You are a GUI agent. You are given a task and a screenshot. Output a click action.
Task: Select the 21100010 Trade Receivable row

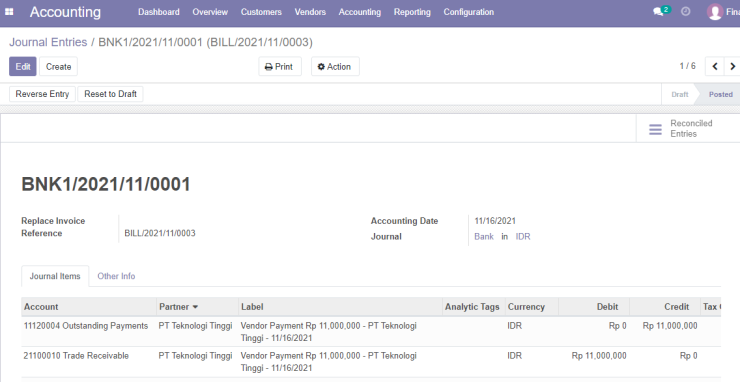pos(371,362)
